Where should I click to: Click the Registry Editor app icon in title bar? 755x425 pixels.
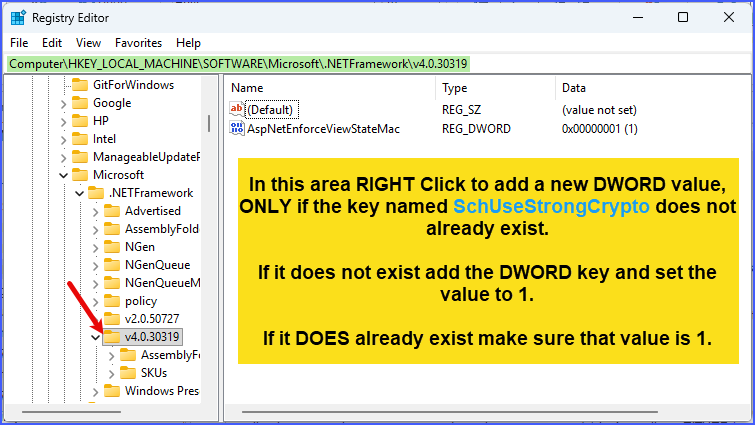[18, 17]
